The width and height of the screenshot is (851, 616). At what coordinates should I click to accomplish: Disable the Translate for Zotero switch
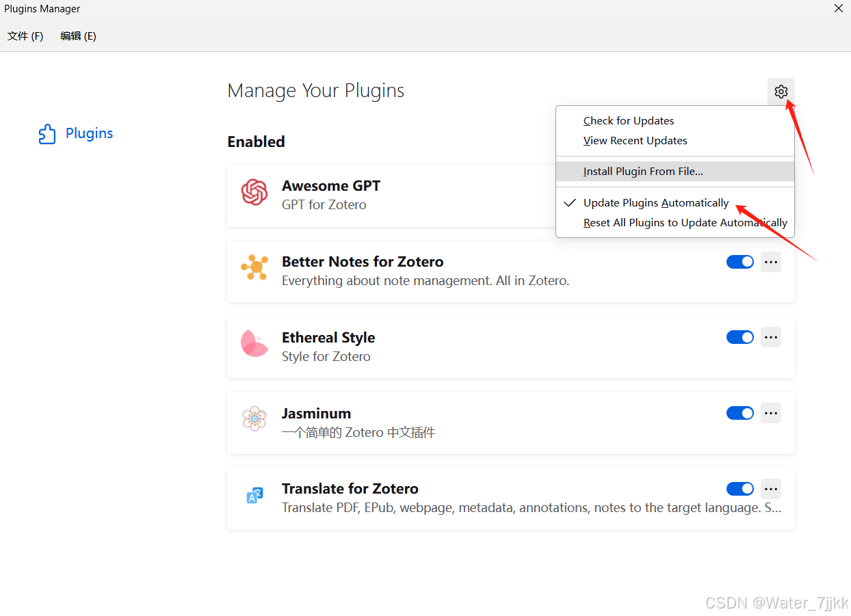tap(740, 489)
